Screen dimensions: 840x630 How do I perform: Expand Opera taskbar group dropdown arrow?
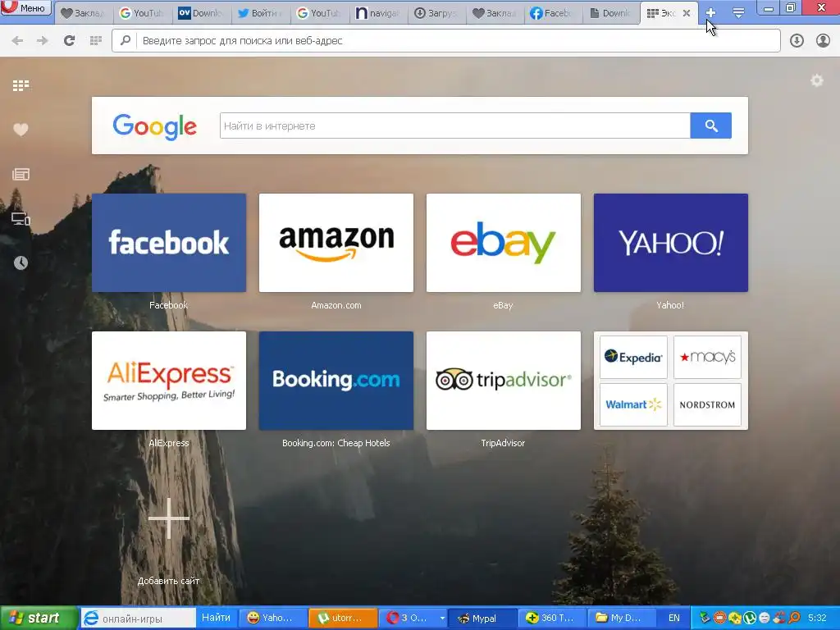click(x=442, y=619)
